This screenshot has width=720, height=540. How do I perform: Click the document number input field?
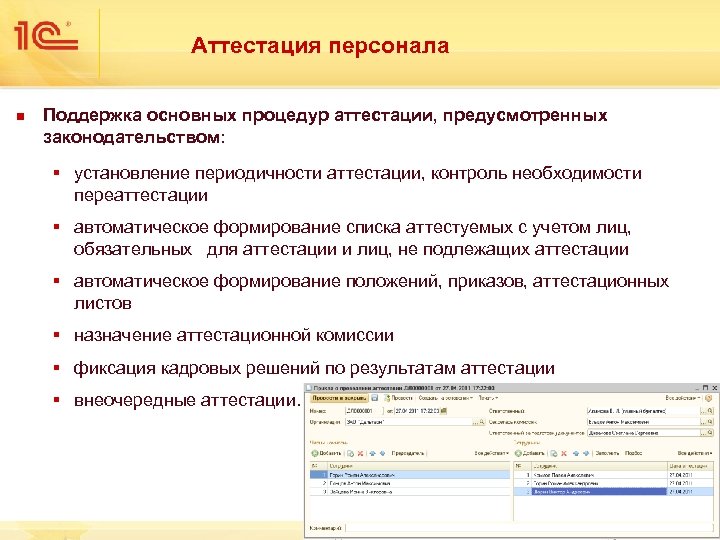[x=364, y=411]
